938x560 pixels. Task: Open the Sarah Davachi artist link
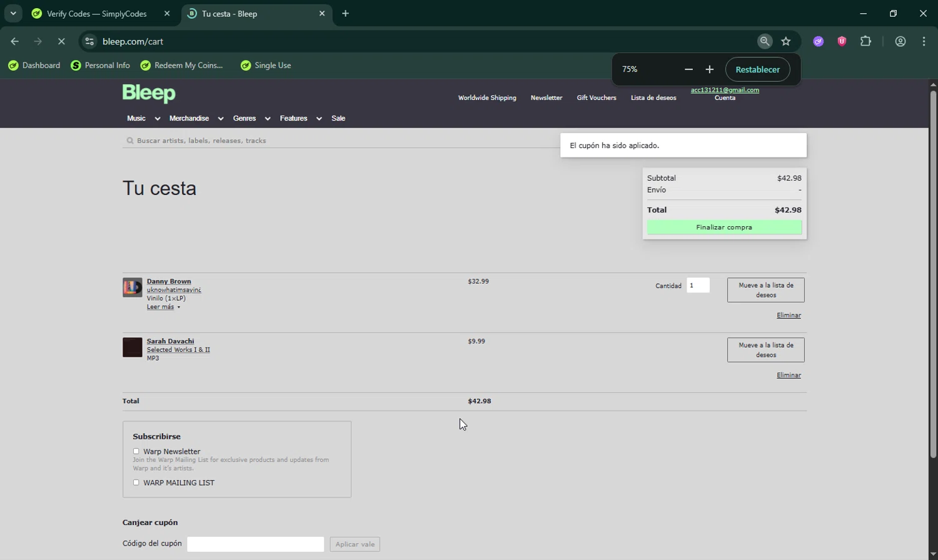pyautogui.click(x=170, y=341)
